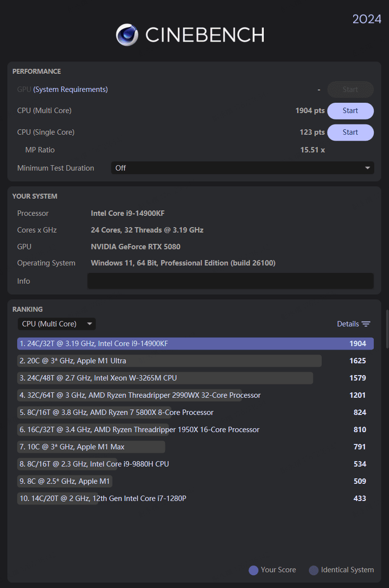Click into the Info input field
This screenshot has width=389, height=588.
[x=230, y=281]
